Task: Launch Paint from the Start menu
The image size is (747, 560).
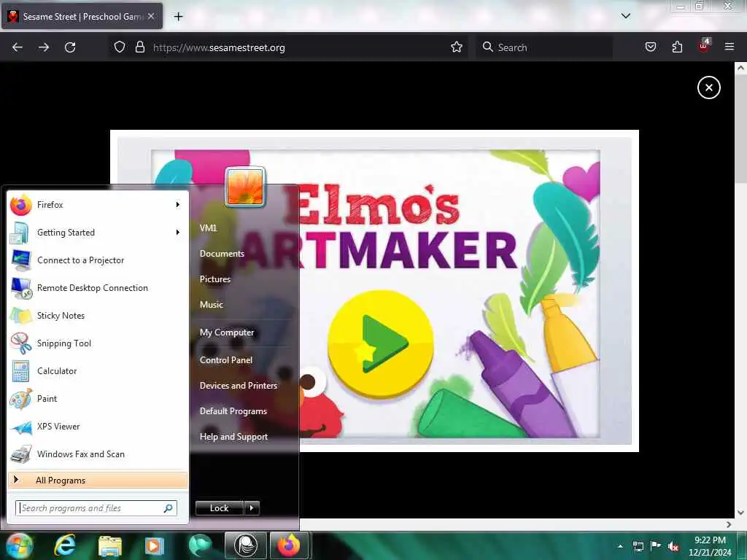Action: point(98,399)
